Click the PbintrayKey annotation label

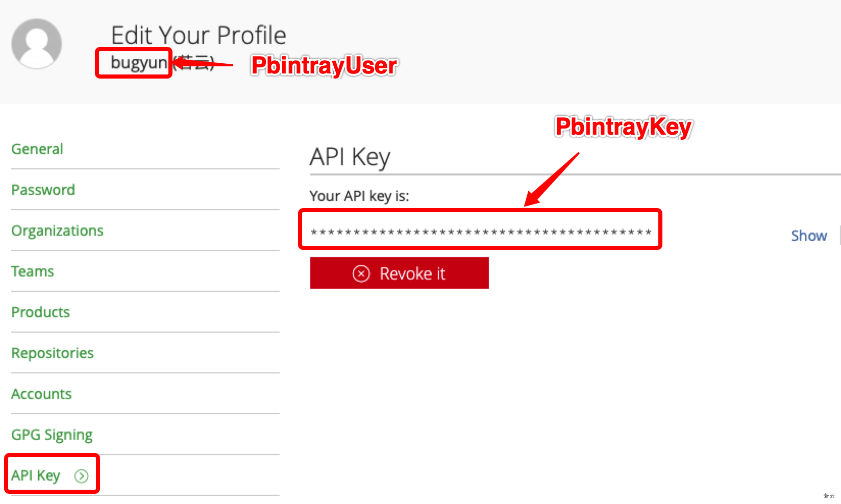[624, 127]
